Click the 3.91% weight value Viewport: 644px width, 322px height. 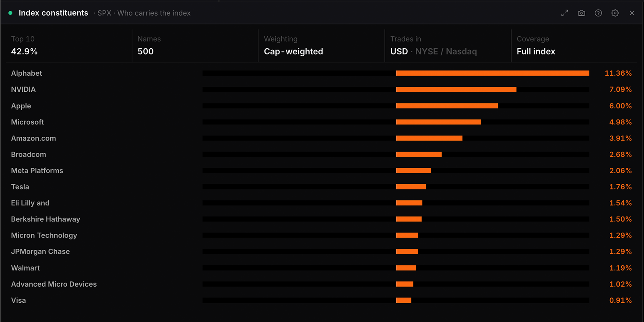(620, 138)
